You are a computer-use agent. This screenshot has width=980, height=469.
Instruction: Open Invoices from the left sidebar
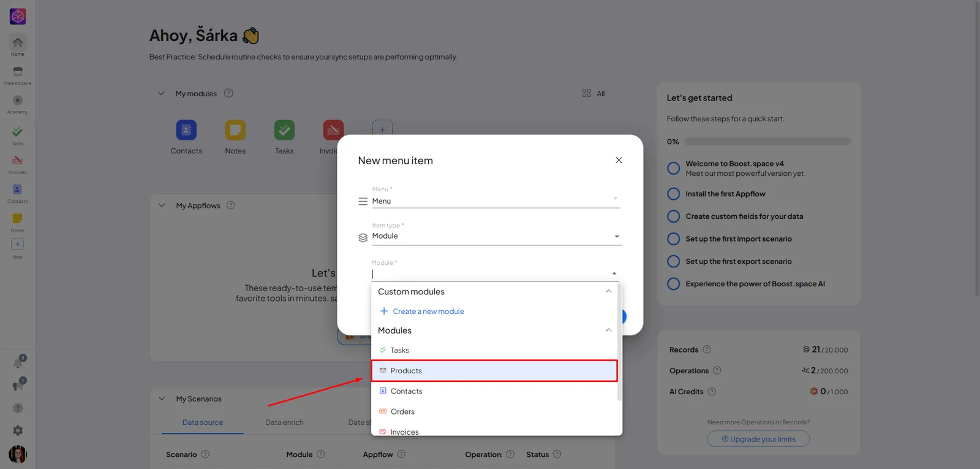[x=18, y=164]
